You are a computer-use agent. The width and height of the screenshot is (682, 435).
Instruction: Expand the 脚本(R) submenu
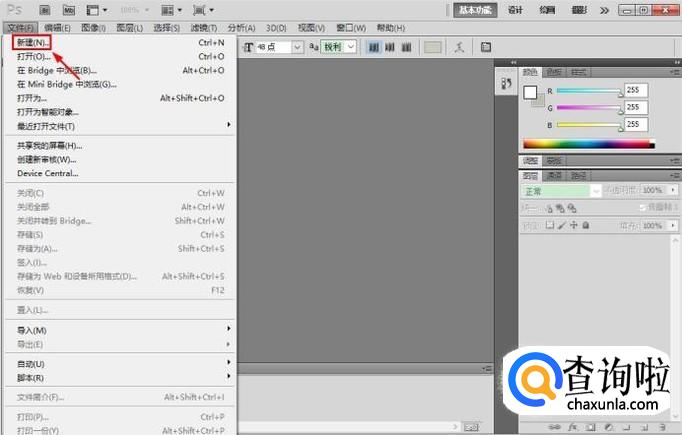coord(120,378)
